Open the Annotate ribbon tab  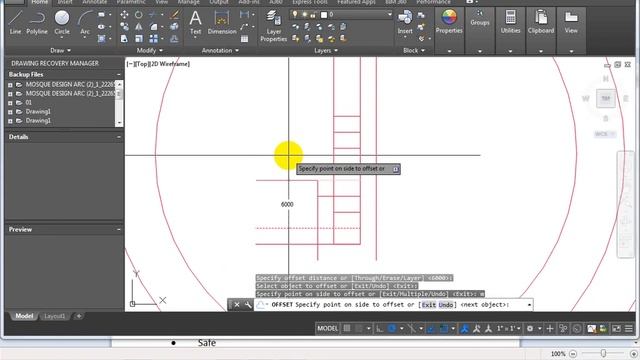95,2
